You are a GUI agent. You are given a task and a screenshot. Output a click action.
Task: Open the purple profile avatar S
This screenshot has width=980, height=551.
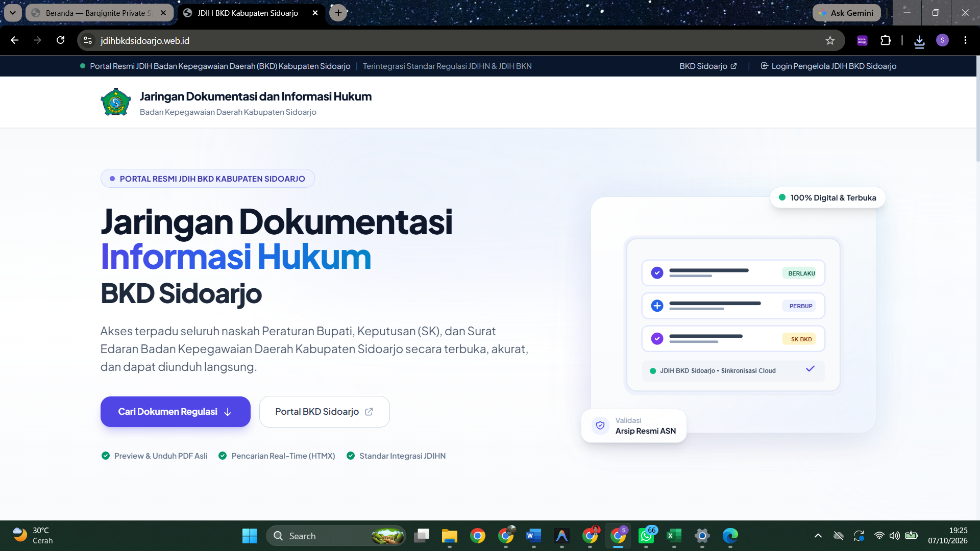pos(942,40)
